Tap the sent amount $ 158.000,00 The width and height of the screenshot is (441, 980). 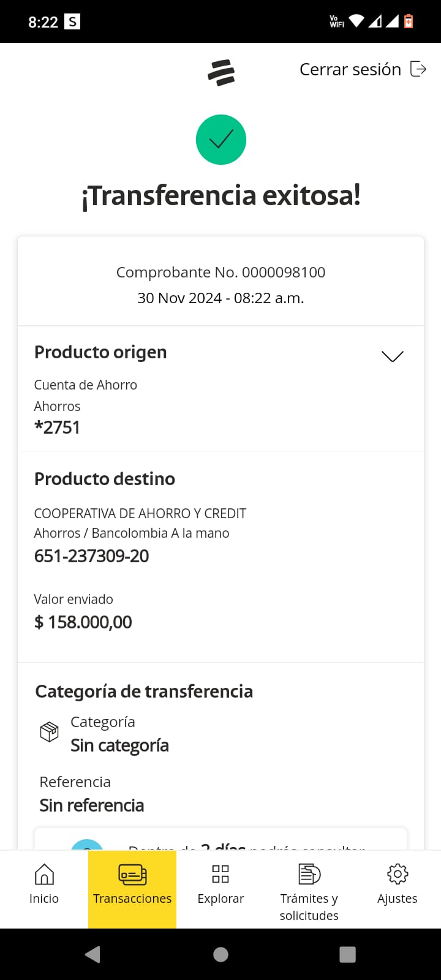pyautogui.click(x=83, y=622)
